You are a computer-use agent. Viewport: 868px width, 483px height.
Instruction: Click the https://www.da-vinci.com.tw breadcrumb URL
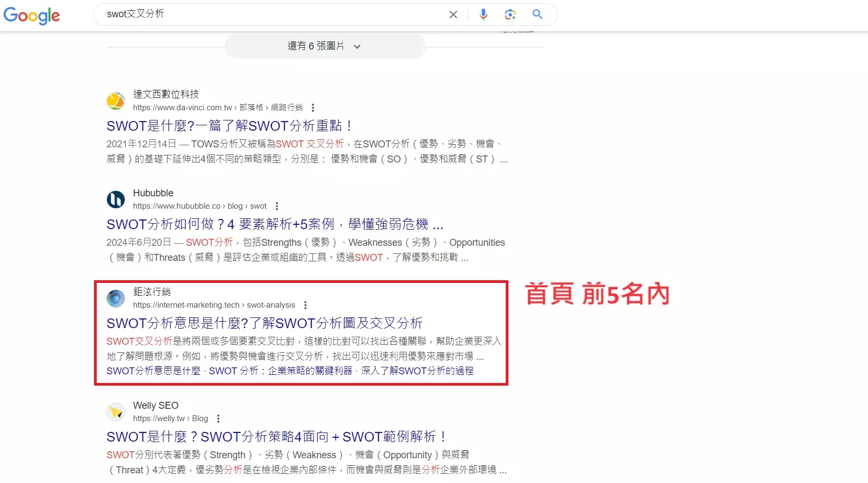tap(183, 108)
